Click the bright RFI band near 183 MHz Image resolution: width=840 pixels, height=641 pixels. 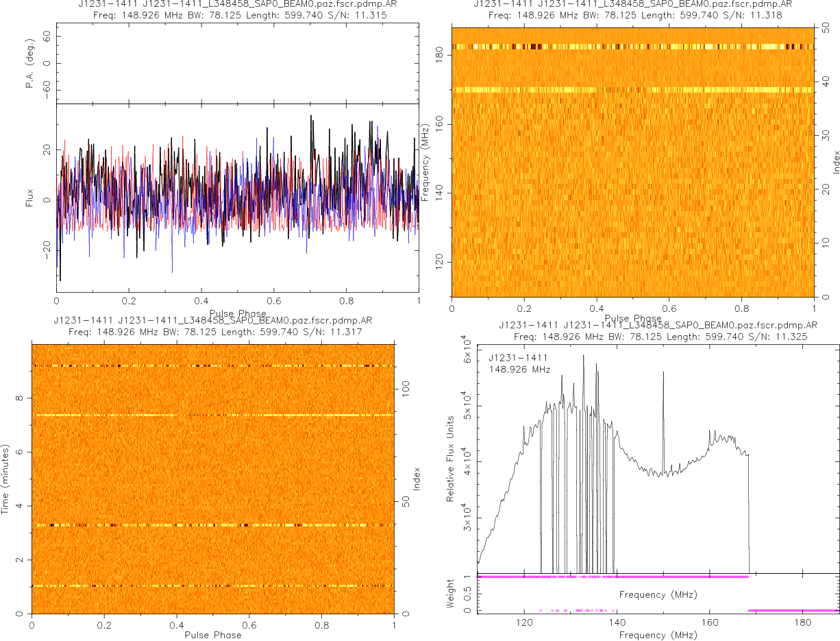632,47
